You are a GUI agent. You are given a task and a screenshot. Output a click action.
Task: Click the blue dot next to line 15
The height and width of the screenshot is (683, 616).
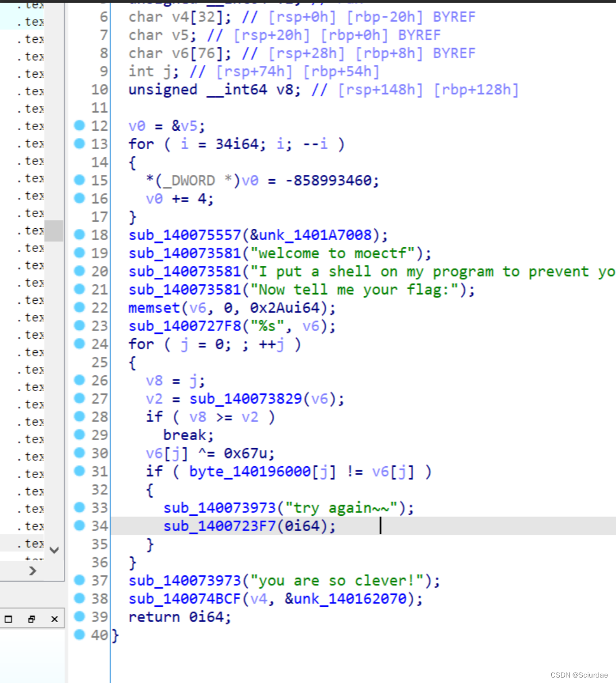click(80, 180)
